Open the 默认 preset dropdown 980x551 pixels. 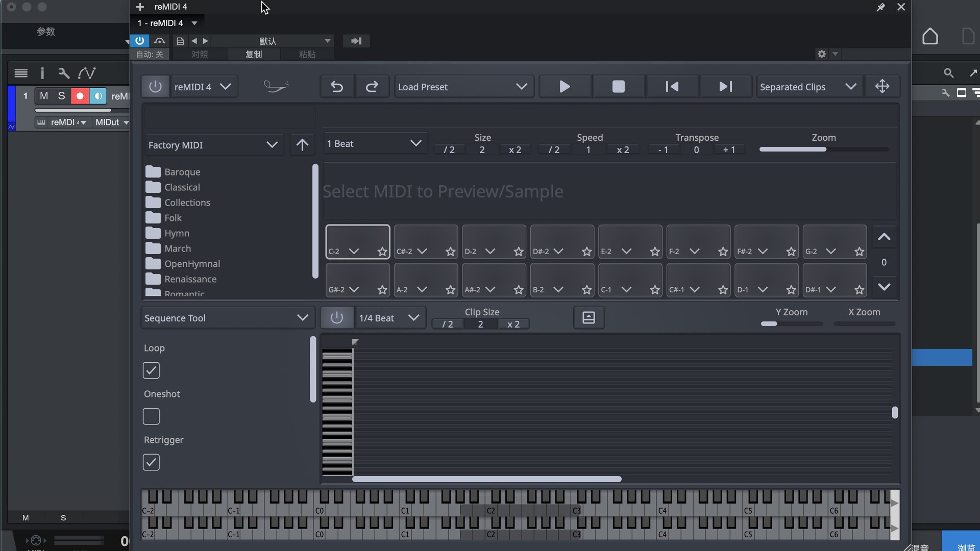point(273,41)
